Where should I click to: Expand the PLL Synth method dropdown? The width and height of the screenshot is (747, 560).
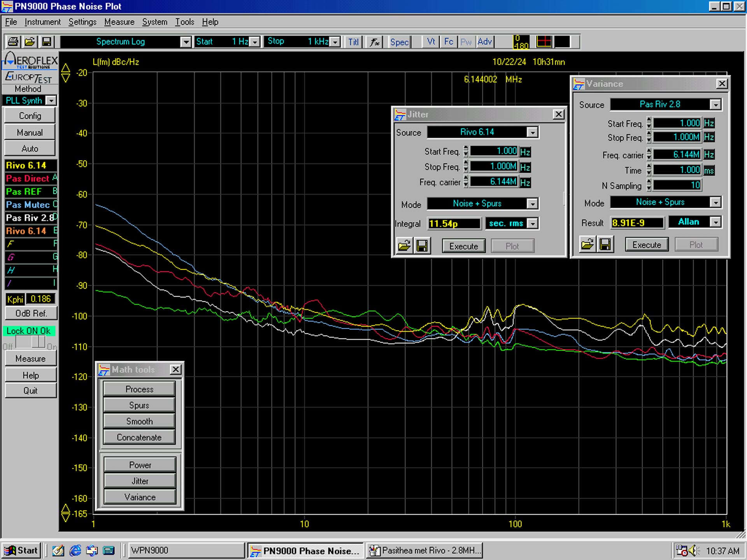point(51,101)
